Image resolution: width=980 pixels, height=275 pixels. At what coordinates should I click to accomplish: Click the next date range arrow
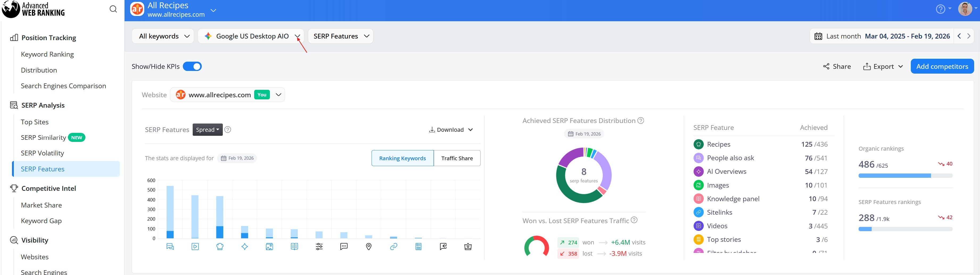pyautogui.click(x=969, y=36)
